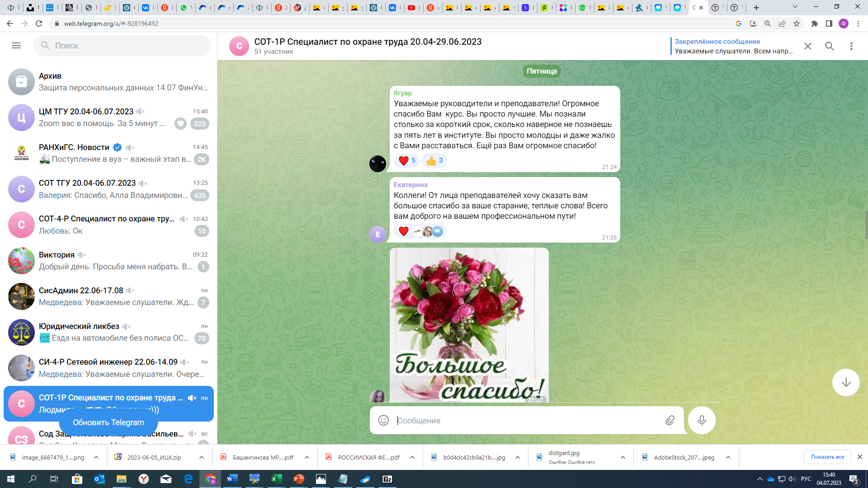868x488 pixels.
Task: Click the Обновить Telegram button
Action: coord(108,422)
